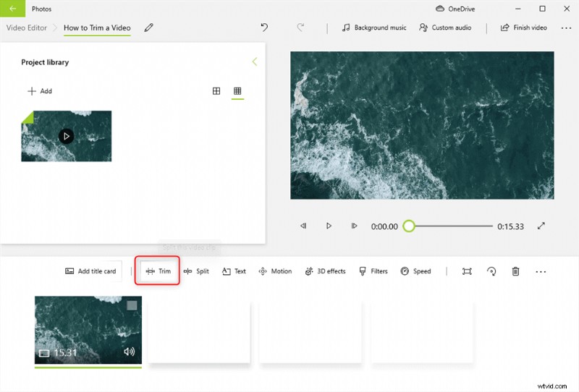Click the remove black bars resize icon
The image size is (579, 392).
pyautogui.click(x=467, y=272)
